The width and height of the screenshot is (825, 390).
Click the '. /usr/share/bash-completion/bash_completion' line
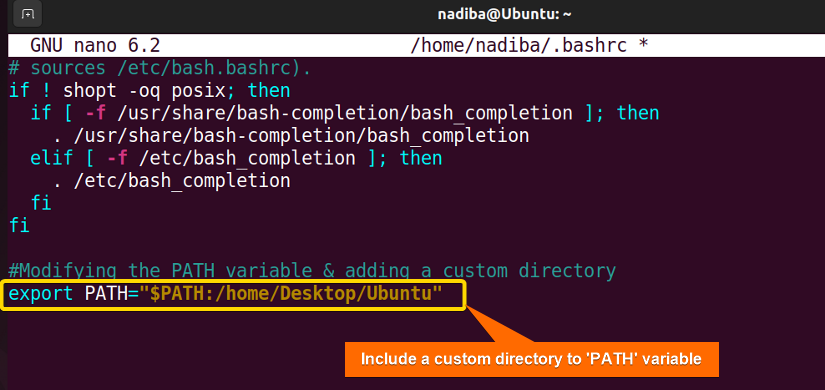coord(291,136)
